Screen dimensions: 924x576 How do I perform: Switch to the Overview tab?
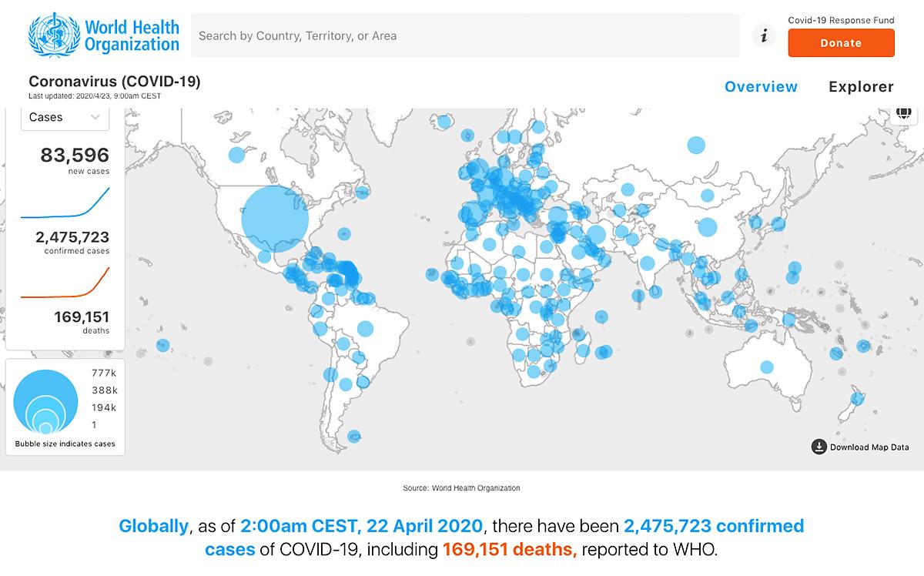pyautogui.click(x=761, y=87)
